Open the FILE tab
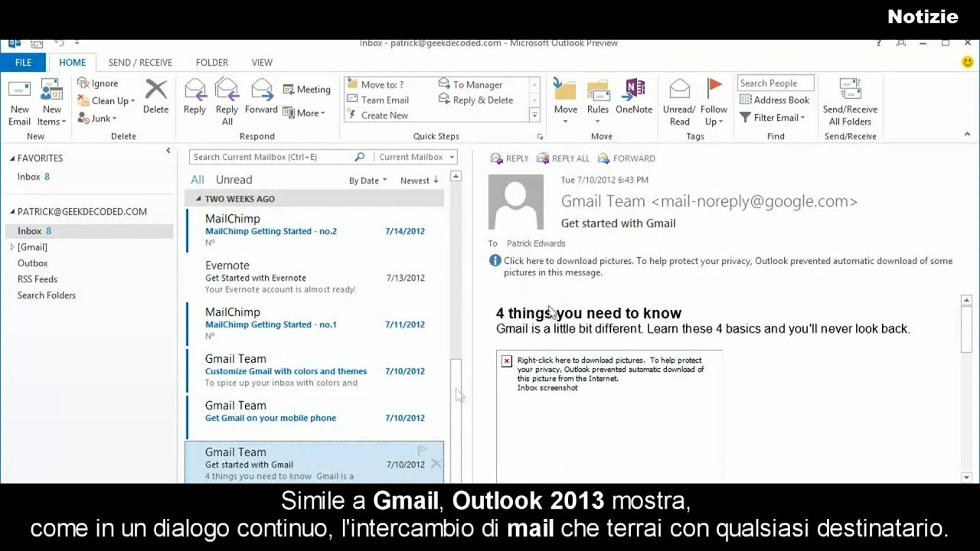 [x=23, y=63]
